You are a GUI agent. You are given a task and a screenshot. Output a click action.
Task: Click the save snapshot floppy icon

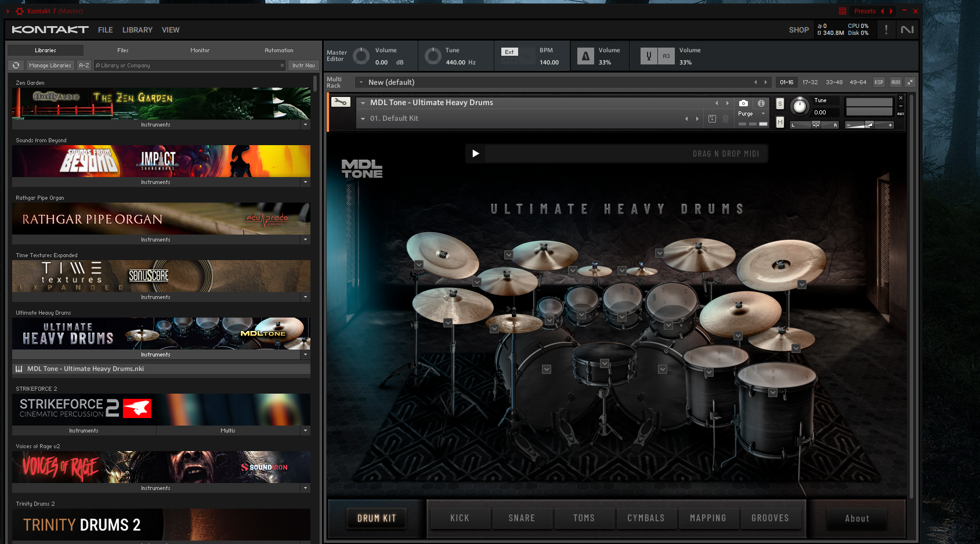(x=712, y=118)
